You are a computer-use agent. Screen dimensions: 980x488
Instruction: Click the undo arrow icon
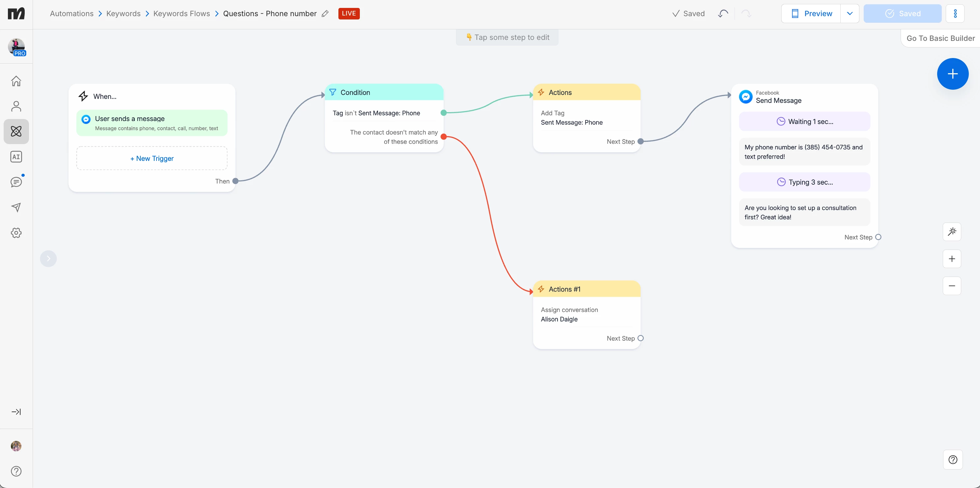pos(723,14)
